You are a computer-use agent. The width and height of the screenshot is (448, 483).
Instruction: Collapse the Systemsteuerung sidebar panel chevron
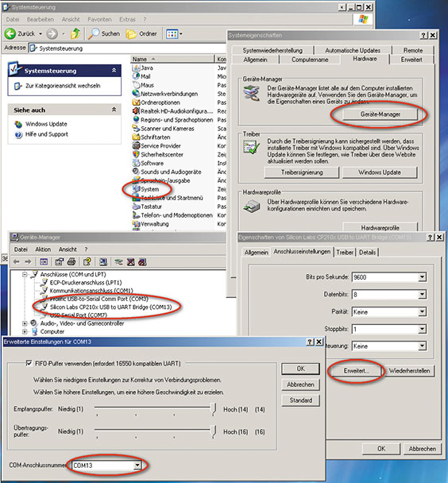coord(114,71)
